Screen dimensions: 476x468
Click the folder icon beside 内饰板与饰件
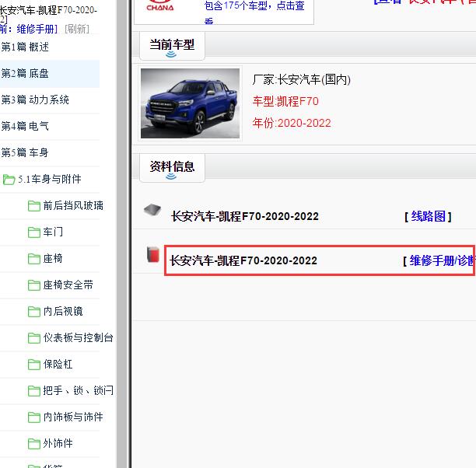(33, 417)
